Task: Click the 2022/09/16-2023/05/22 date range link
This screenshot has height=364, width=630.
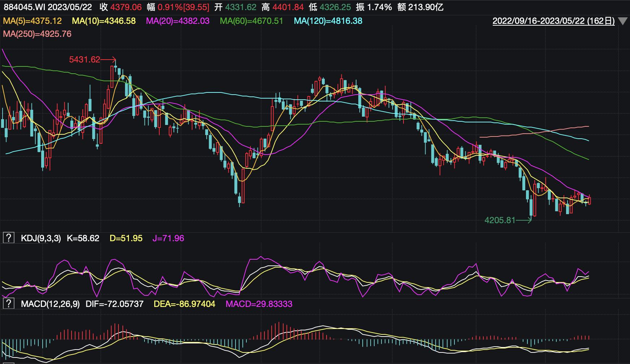Action: tap(553, 21)
